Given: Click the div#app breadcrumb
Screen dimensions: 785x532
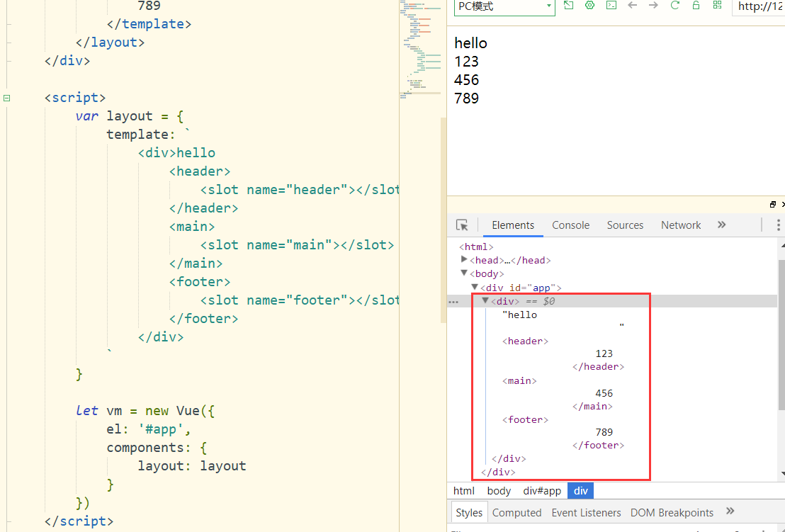Looking at the screenshot, I should click(542, 491).
